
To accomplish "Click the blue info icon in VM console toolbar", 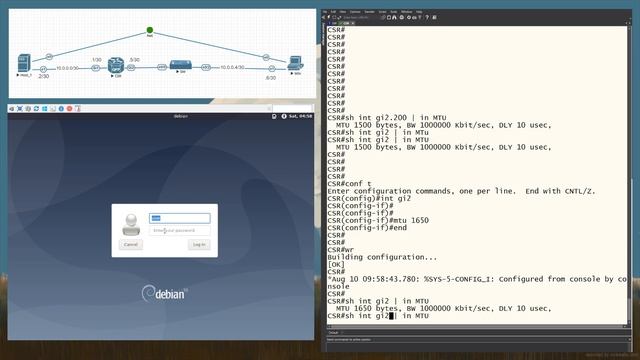I will 61,109.
